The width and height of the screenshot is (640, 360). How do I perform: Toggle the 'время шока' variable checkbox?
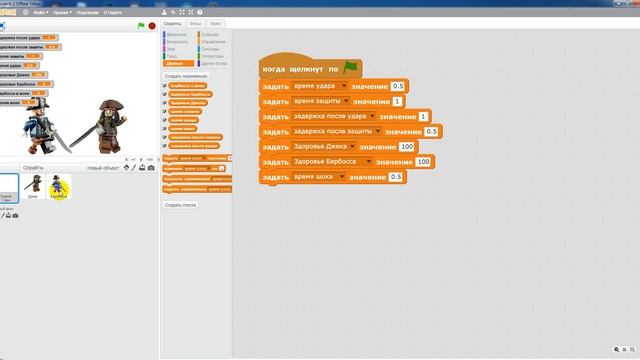pos(164,129)
